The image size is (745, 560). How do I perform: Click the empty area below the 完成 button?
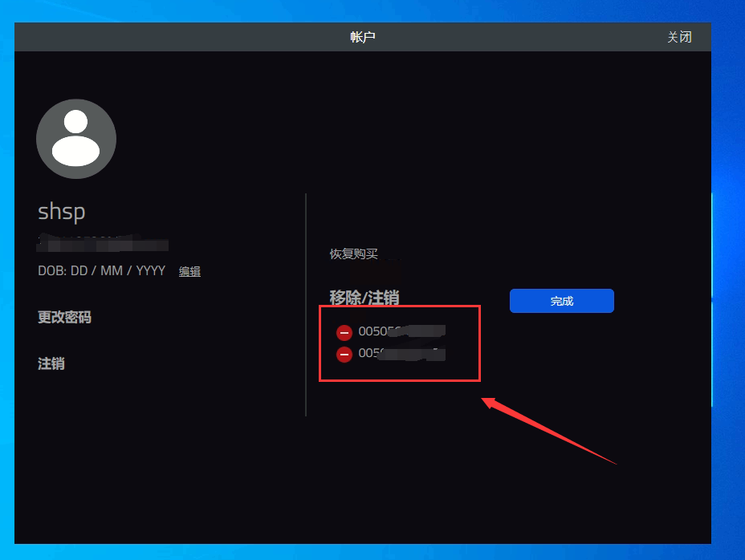(562, 361)
